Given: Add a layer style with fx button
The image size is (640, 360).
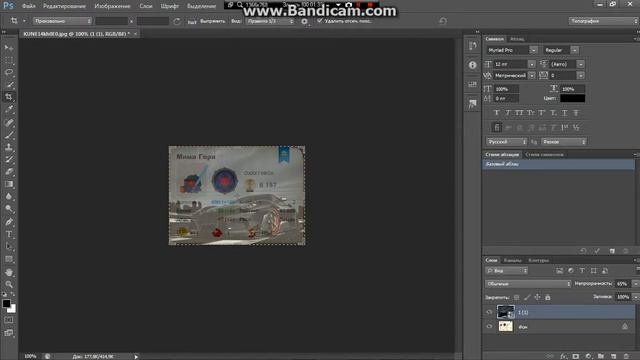Looking at the screenshot, I should [564, 356].
